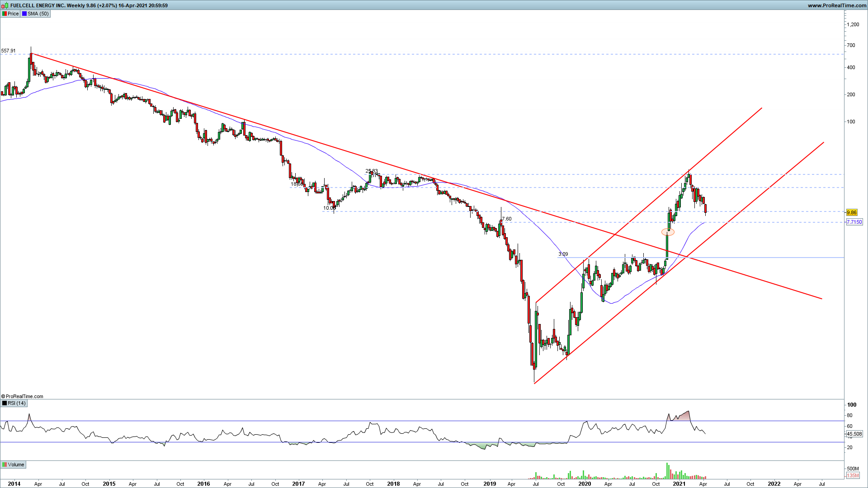
Task: Open the RSI (14) indicator label
Action: pyautogui.click(x=17, y=403)
